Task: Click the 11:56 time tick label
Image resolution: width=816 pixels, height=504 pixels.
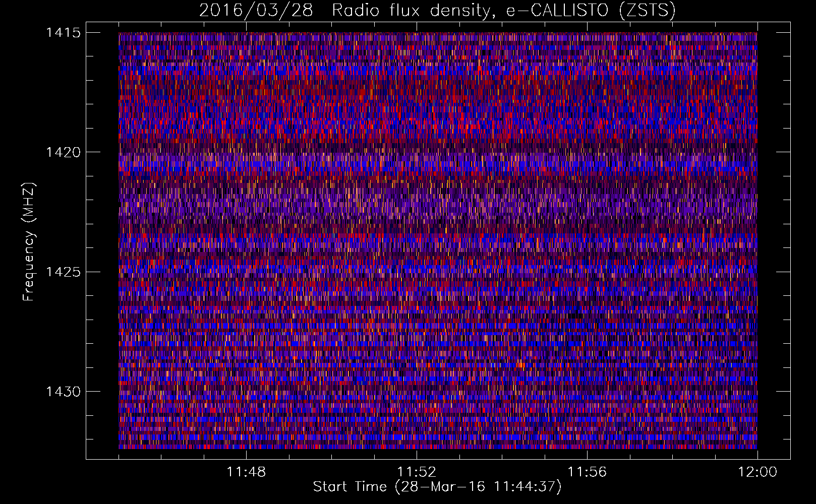Action: point(587,472)
